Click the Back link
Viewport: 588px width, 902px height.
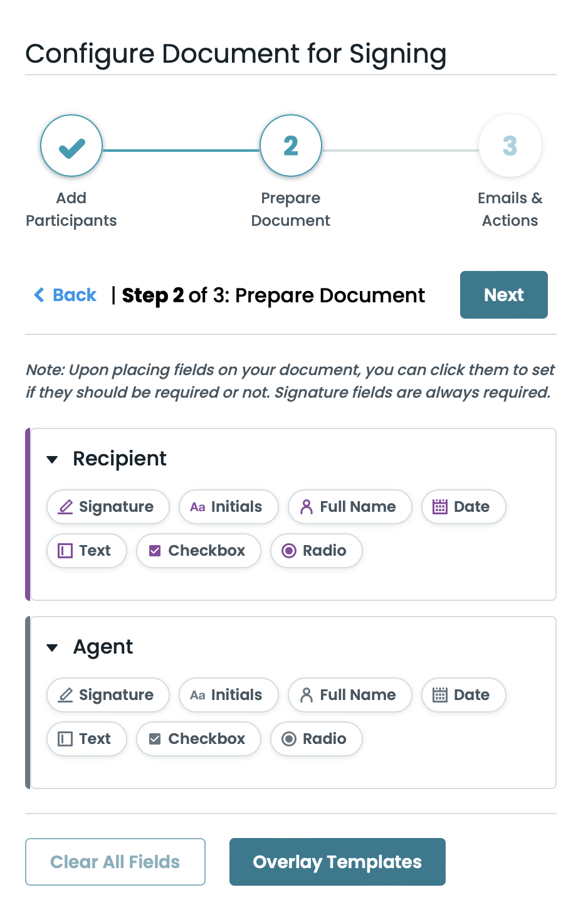click(66, 295)
